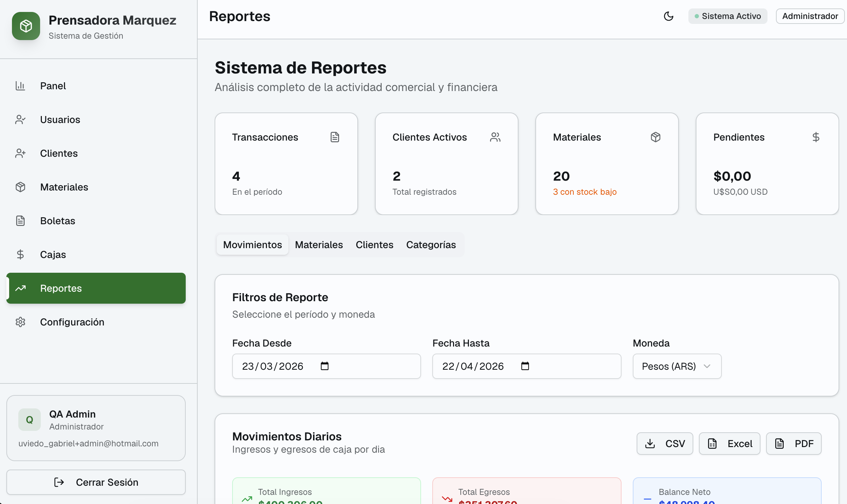Toggle dark mode with the moon icon
The image size is (847, 504).
pyautogui.click(x=669, y=16)
